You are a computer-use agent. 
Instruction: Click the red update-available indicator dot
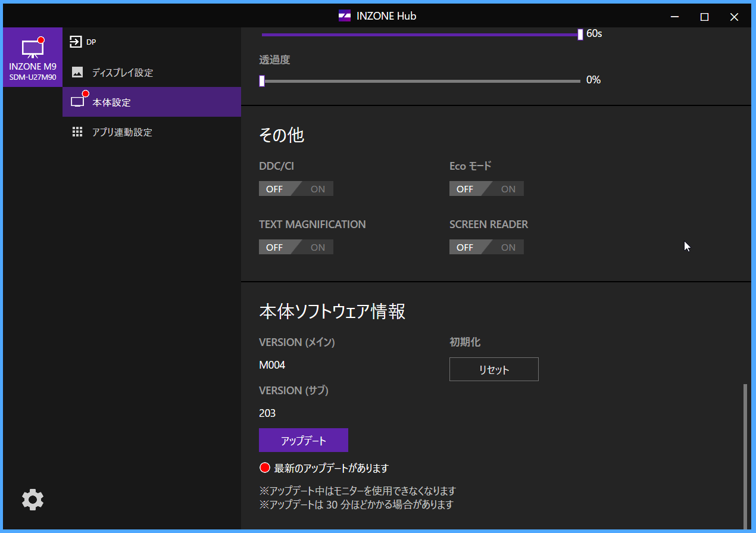tap(265, 467)
